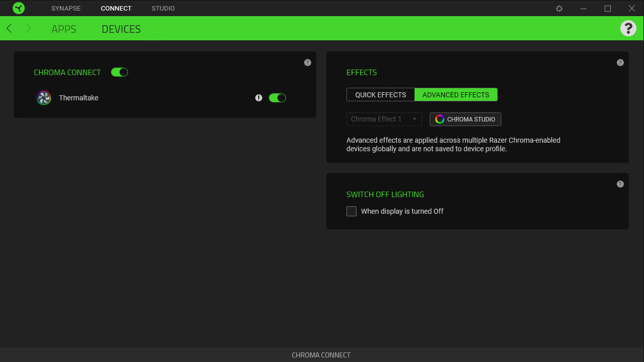Viewport: 644px width, 362px height.
Task: Click the warning icon next to Thermaltake
Action: [259, 98]
